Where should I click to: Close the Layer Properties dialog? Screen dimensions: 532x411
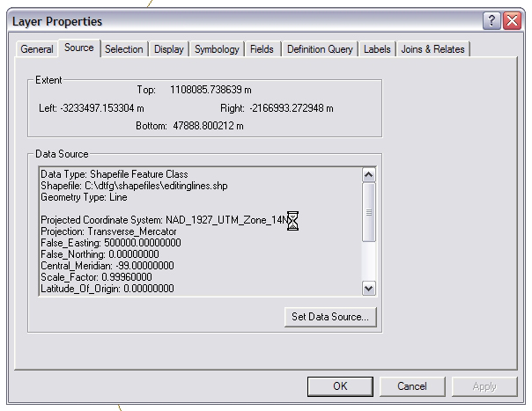(x=512, y=20)
